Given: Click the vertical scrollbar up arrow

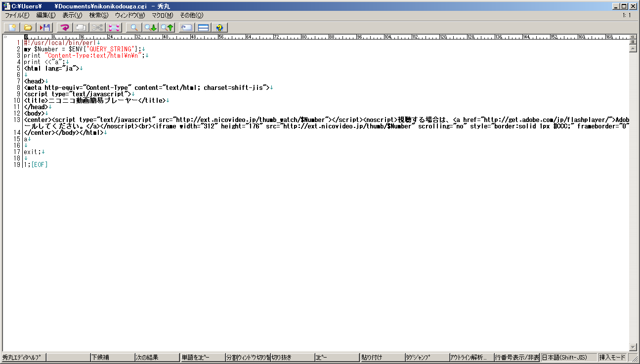Looking at the screenshot, I should pyautogui.click(x=633, y=49).
